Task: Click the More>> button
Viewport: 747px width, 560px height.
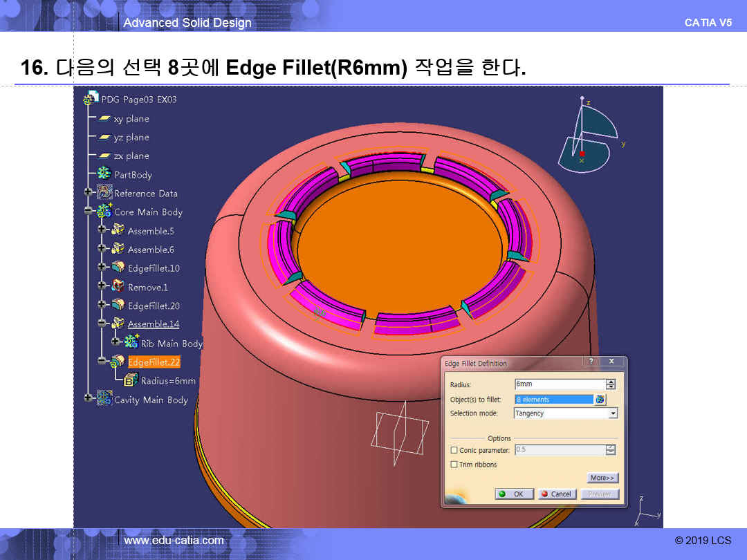Action: pos(602,478)
